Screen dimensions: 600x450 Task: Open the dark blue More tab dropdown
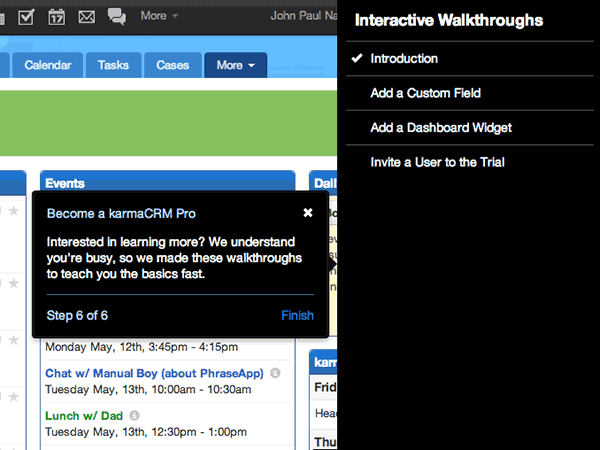[236, 65]
